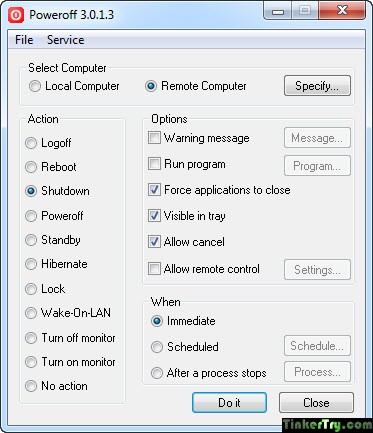This screenshot has height=433, width=373.
Task: Click the Do it button
Action: (229, 403)
